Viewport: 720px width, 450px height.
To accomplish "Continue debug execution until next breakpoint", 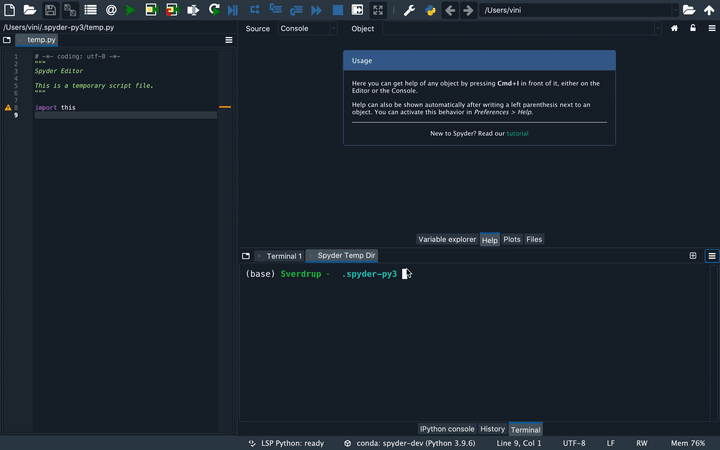I will click(x=316, y=10).
